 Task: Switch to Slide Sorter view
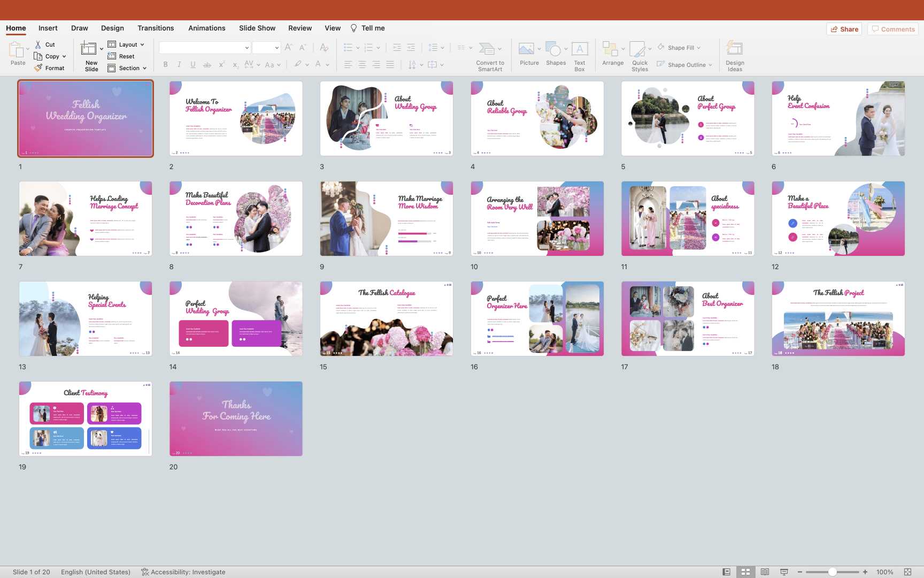point(745,572)
